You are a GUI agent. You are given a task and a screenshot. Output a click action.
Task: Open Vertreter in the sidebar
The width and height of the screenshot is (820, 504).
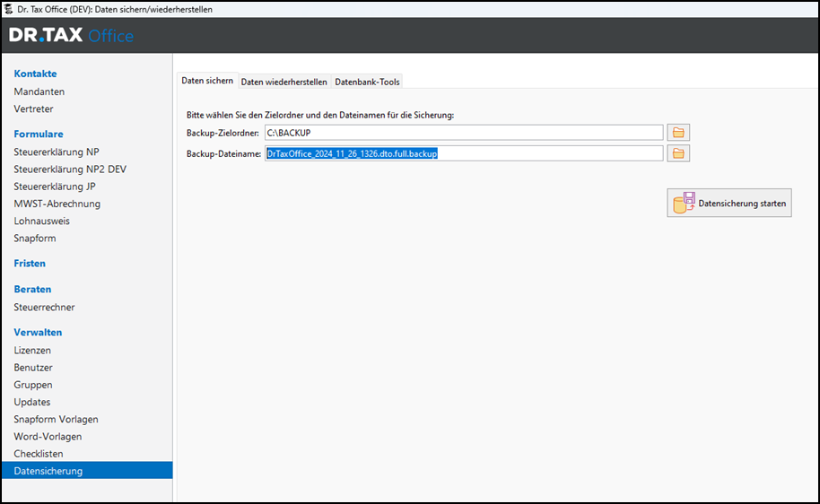tap(33, 109)
